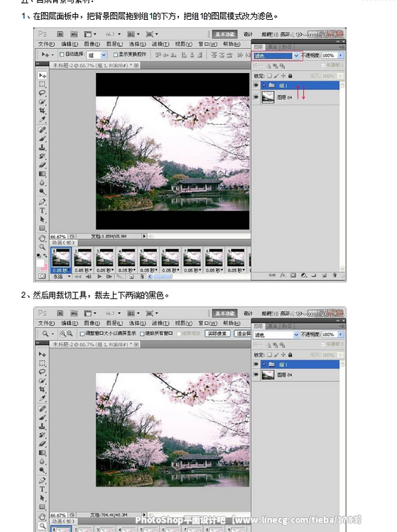
Task: Select the Pen tool in the first screenshot
Action: pyautogui.click(x=42, y=201)
